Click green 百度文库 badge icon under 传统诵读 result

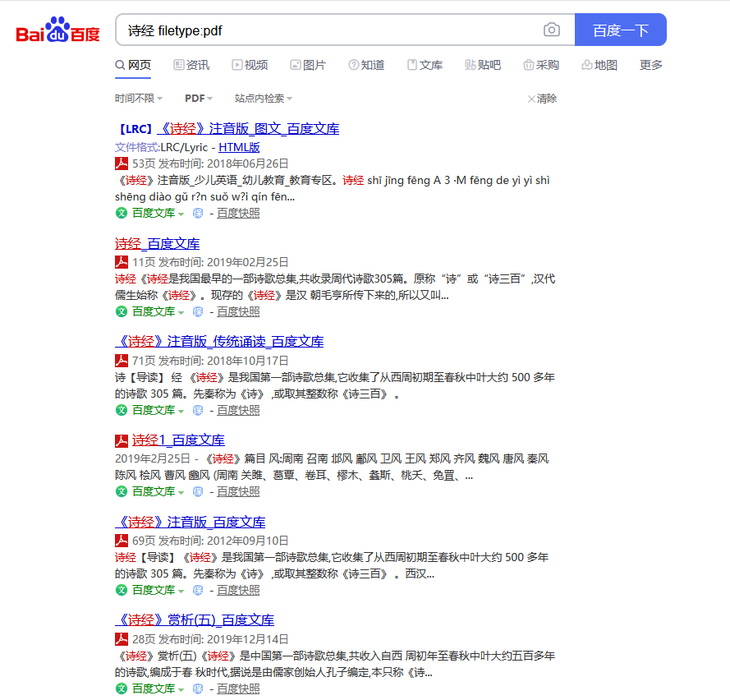click(x=122, y=410)
